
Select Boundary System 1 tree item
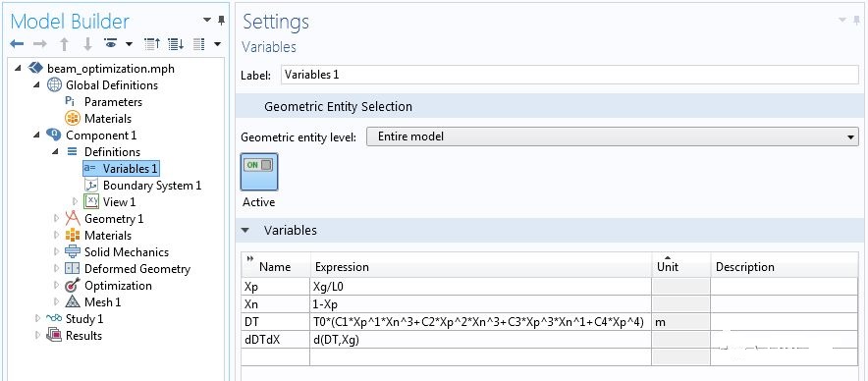[151, 185]
